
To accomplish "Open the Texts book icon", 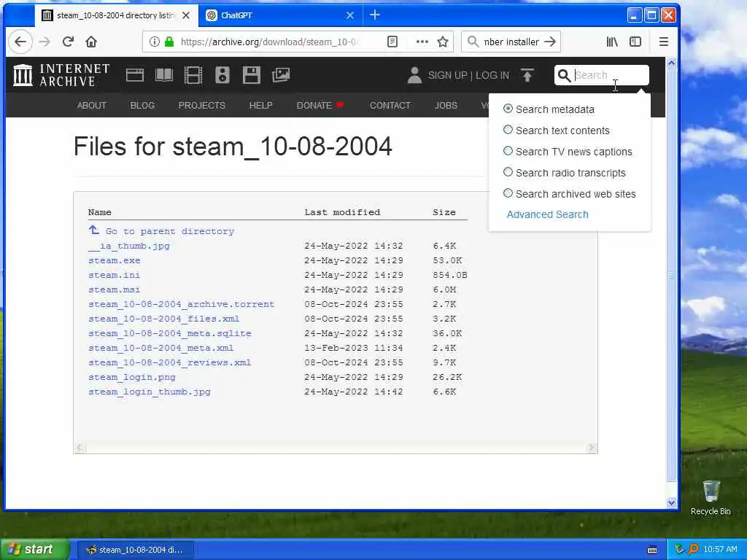I will [x=164, y=75].
